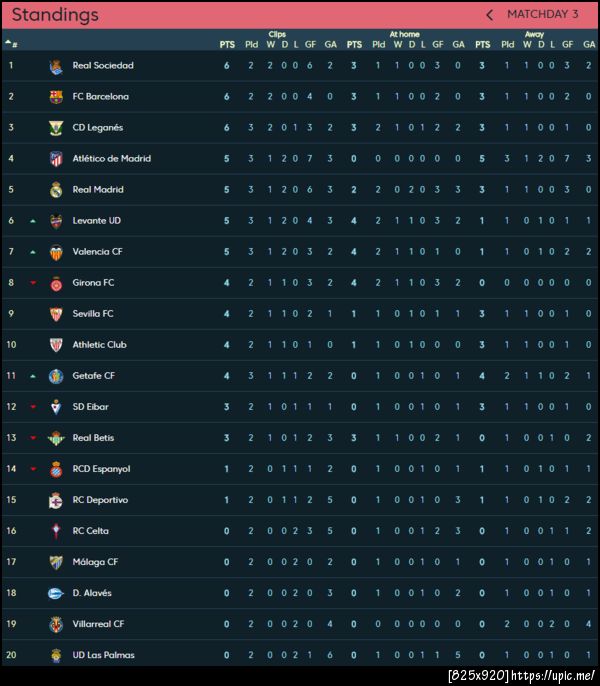Click the Málaga CF club crest
600x686 pixels.
pyautogui.click(x=56, y=562)
